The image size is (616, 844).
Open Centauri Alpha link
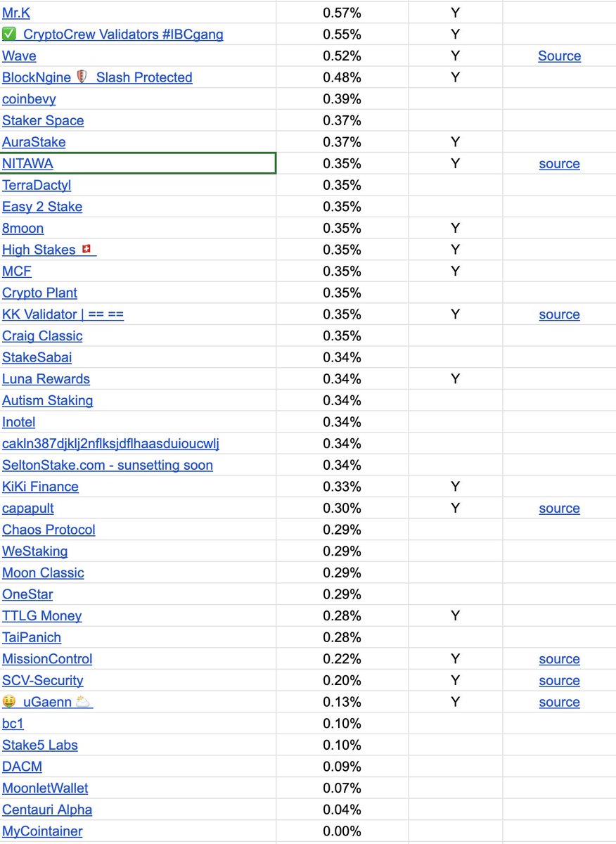47,810
